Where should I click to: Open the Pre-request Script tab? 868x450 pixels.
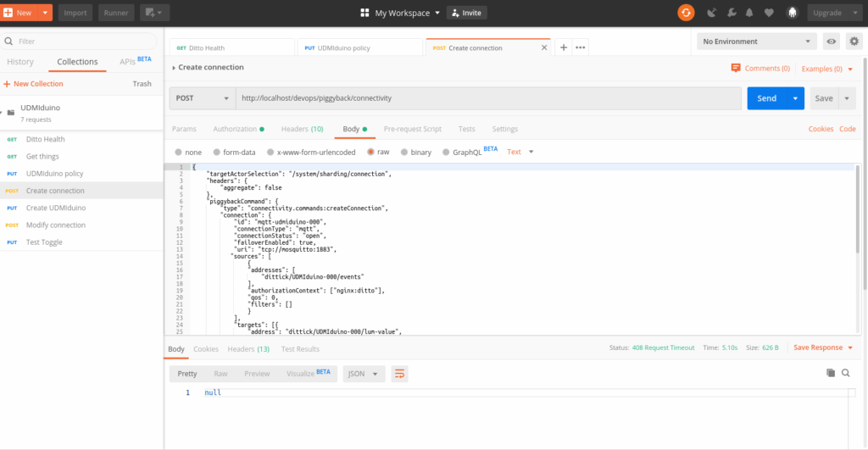pos(413,129)
